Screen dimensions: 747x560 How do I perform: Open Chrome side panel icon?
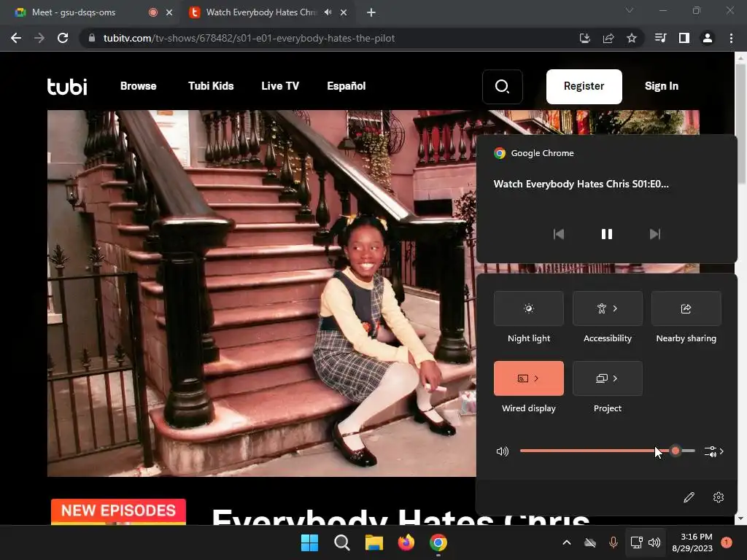[684, 38]
